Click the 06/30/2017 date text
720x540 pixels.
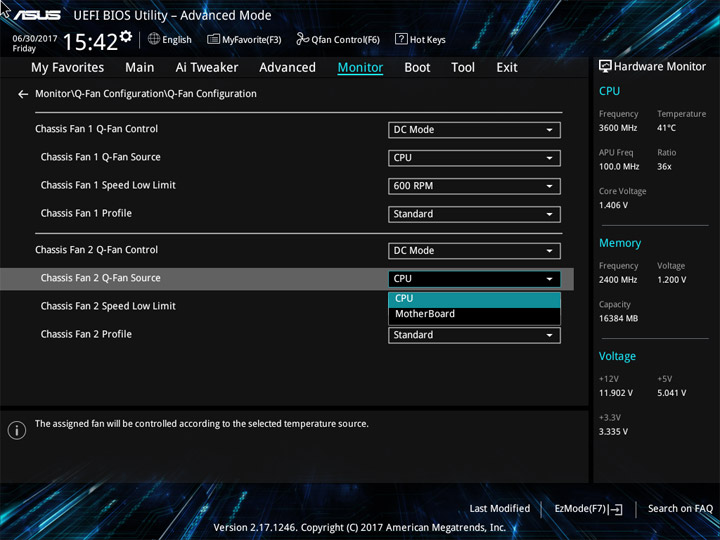coord(35,39)
